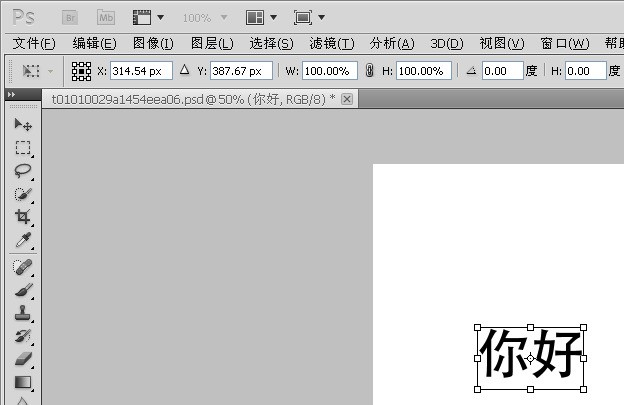
Task: Open the 选择(S) menu
Action: (x=271, y=43)
